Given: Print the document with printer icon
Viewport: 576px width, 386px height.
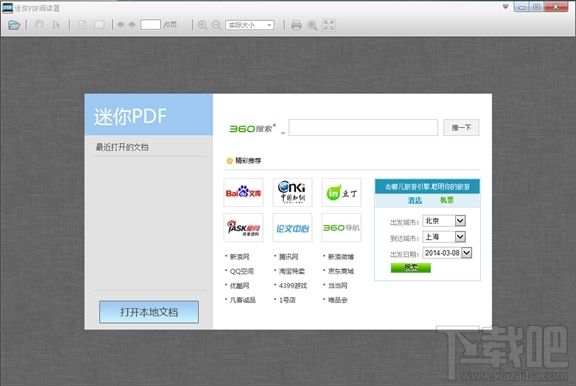Looking at the screenshot, I should click(x=296, y=25).
